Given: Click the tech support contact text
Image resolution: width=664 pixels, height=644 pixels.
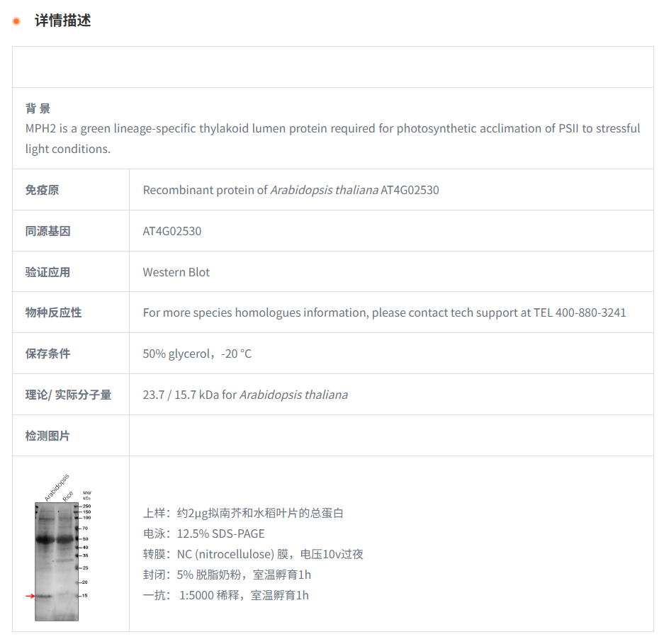Looking at the screenshot, I should click(384, 312).
